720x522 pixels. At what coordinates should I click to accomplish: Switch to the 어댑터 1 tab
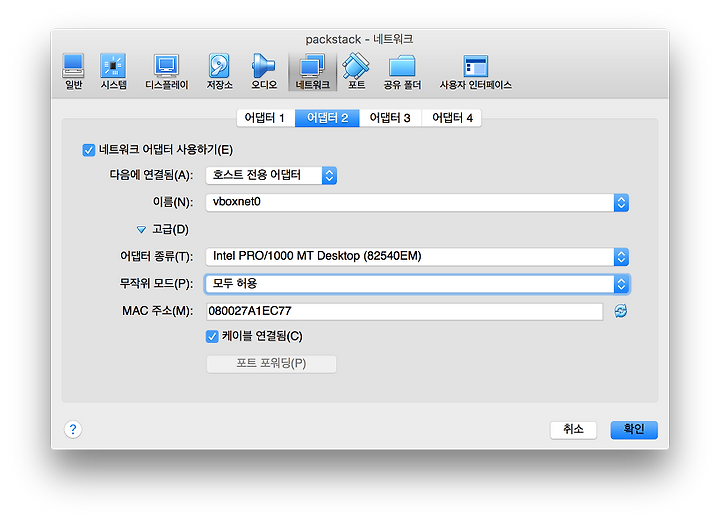[x=265, y=118]
